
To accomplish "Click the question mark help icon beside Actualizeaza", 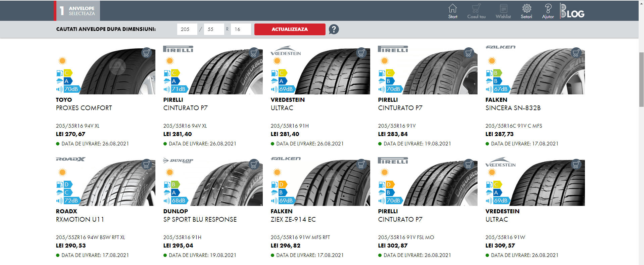I will click(334, 29).
